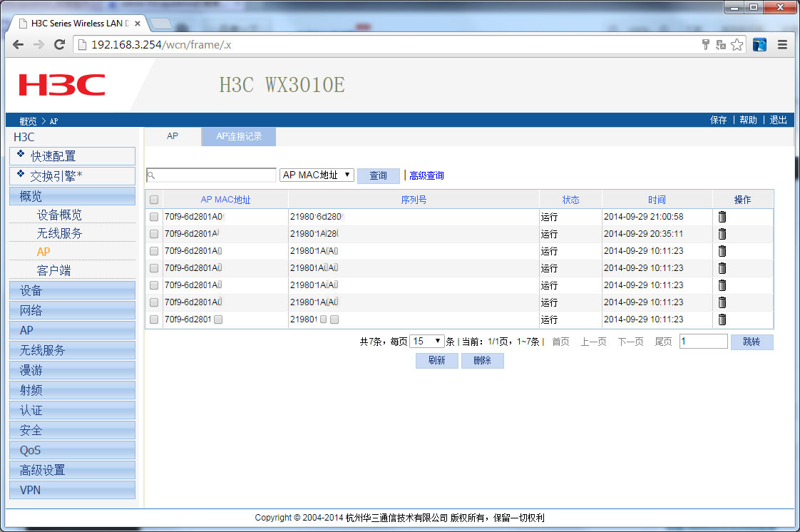Go to 下一页 next page
The width and height of the screenshot is (800, 532).
pos(630,342)
